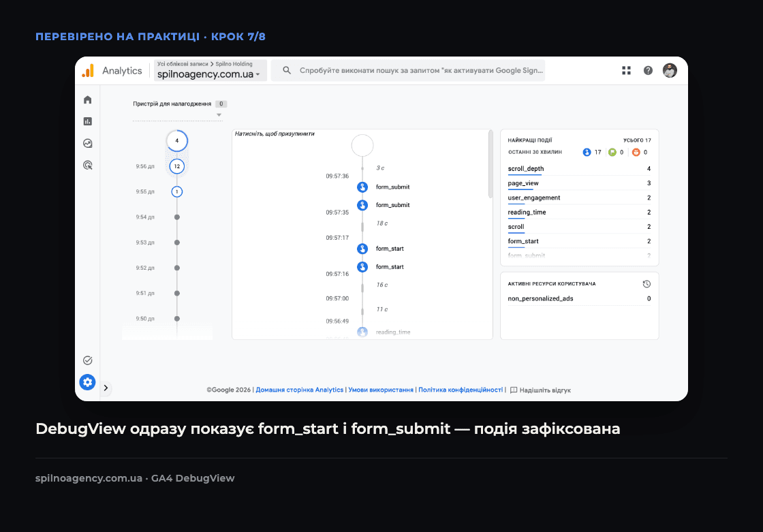Focus the Analytics search field
Image resolution: width=763 pixels, height=532 pixels.
(x=408, y=71)
